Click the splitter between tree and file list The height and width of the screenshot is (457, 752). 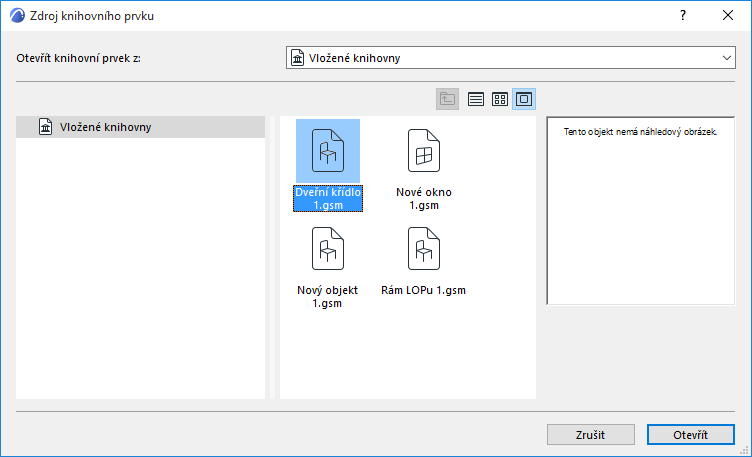coord(272,258)
